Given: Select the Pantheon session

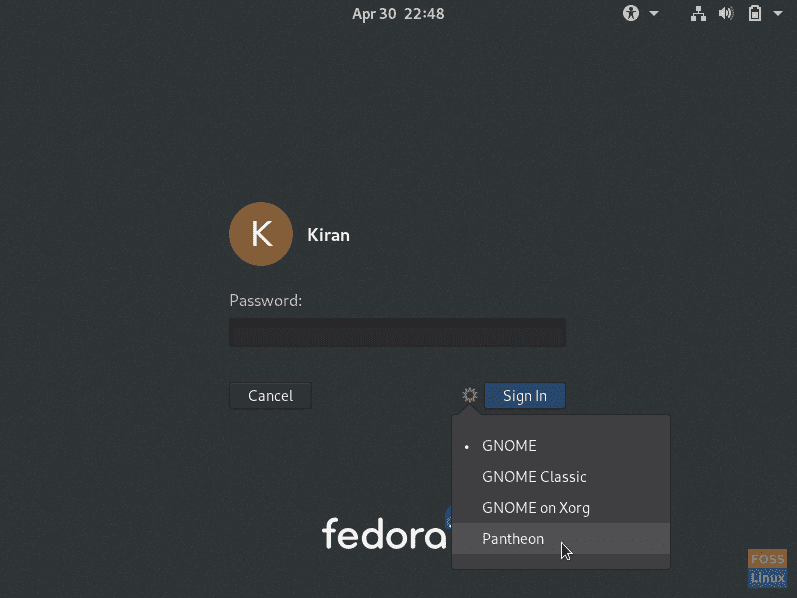Looking at the screenshot, I should click(x=561, y=539).
